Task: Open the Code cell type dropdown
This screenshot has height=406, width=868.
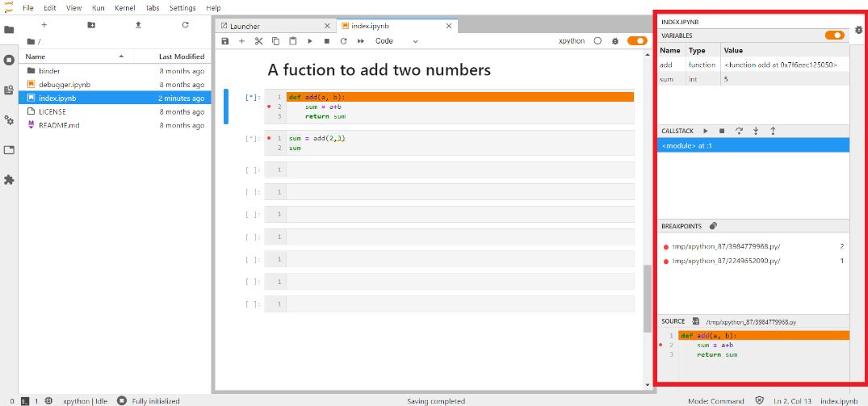Action: tap(396, 41)
